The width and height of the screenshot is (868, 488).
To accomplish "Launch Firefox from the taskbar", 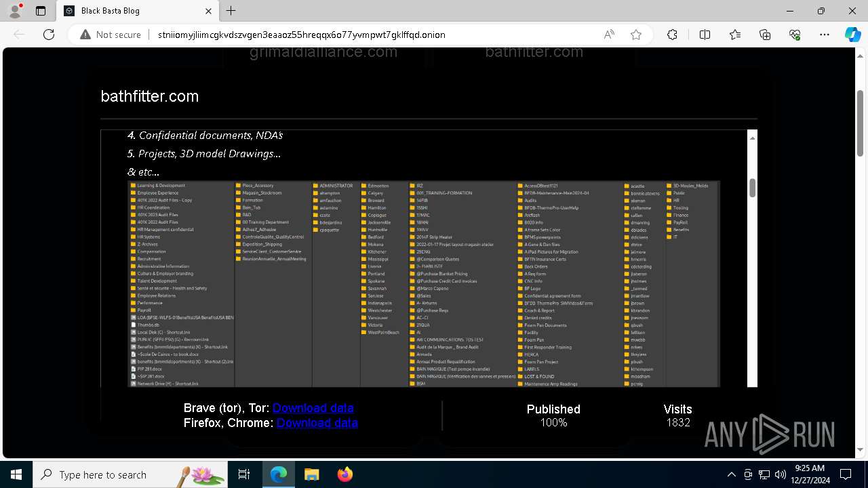I will click(x=344, y=474).
